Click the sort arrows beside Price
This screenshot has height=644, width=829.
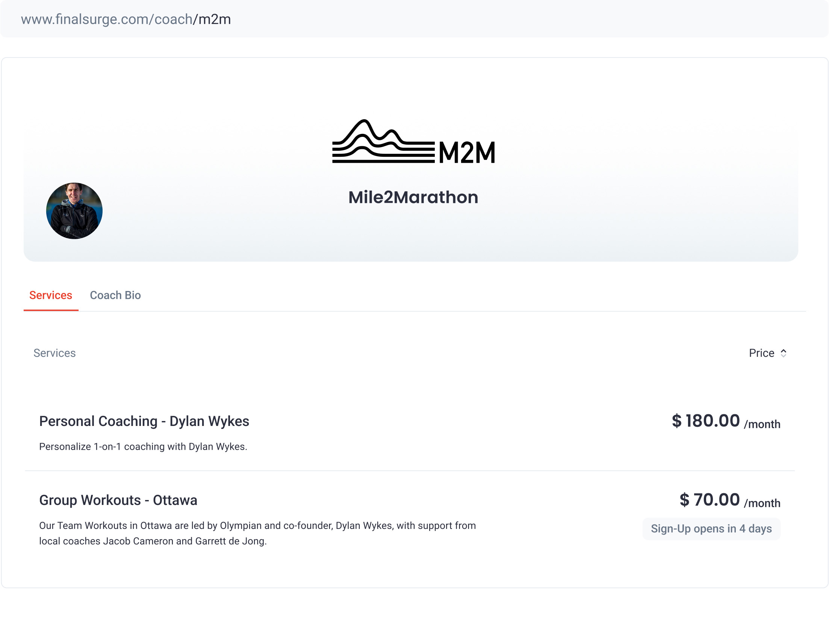(783, 353)
